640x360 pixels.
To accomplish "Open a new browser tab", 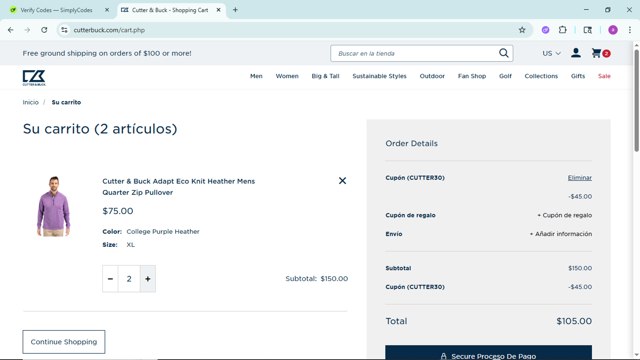I will pyautogui.click(x=235, y=10).
